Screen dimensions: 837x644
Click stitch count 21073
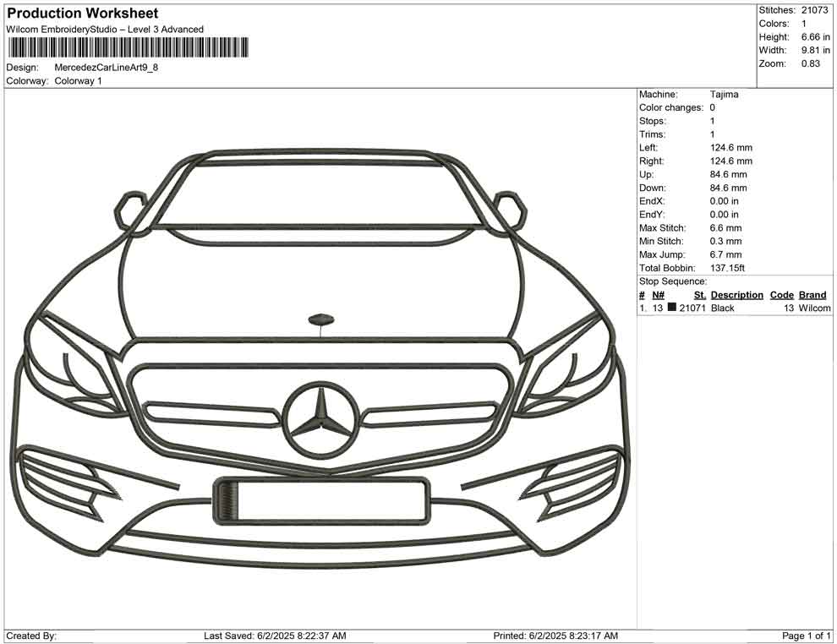pos(814,10)
